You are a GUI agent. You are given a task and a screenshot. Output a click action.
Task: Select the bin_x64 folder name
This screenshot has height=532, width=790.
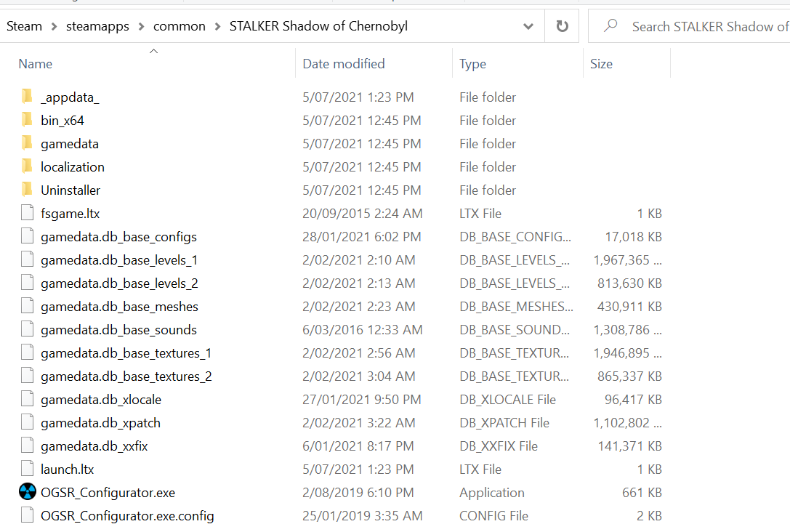coord(63,121)
